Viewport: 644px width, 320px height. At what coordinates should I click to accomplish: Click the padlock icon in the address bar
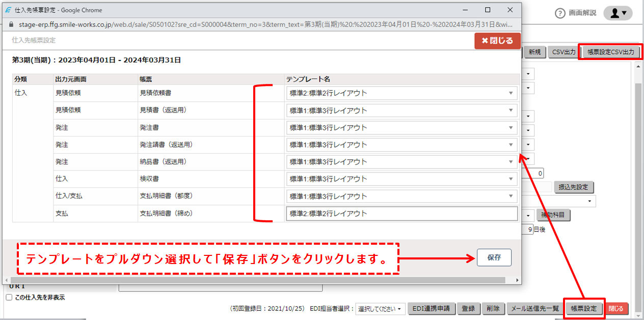(x=11, y=24)
